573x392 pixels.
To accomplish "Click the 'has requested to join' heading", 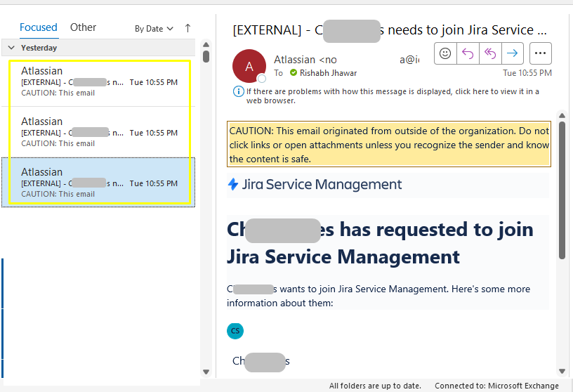I will [x=380, y=243].
